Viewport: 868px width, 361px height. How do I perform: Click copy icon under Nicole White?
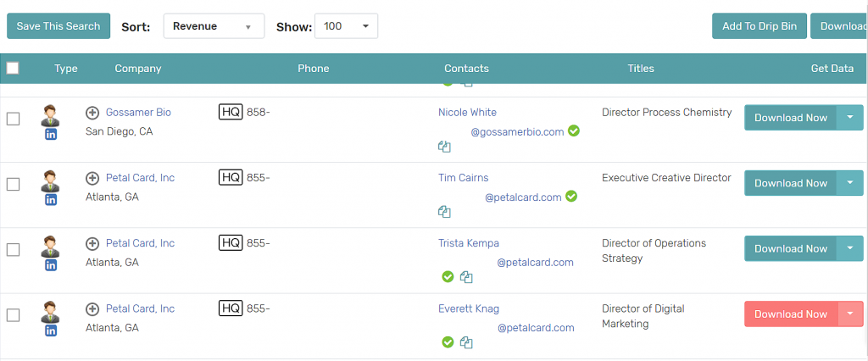[x=443, y=147]
